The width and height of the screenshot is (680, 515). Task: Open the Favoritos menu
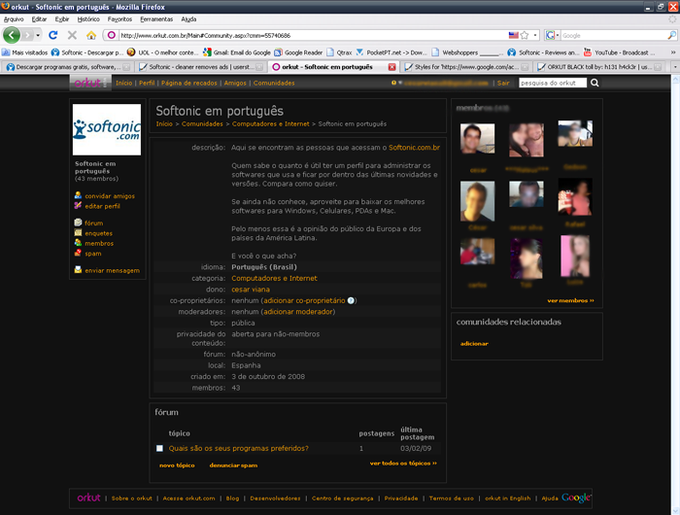[120, 19]
